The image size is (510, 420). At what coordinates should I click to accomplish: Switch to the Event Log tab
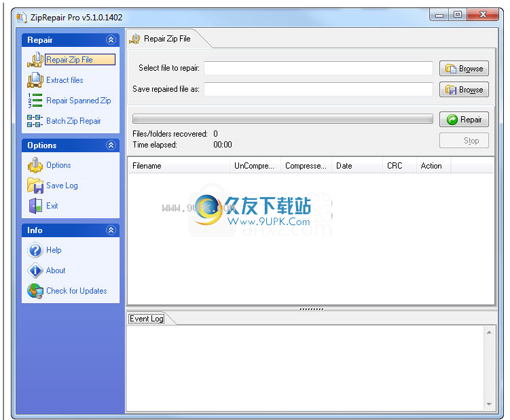147,319
